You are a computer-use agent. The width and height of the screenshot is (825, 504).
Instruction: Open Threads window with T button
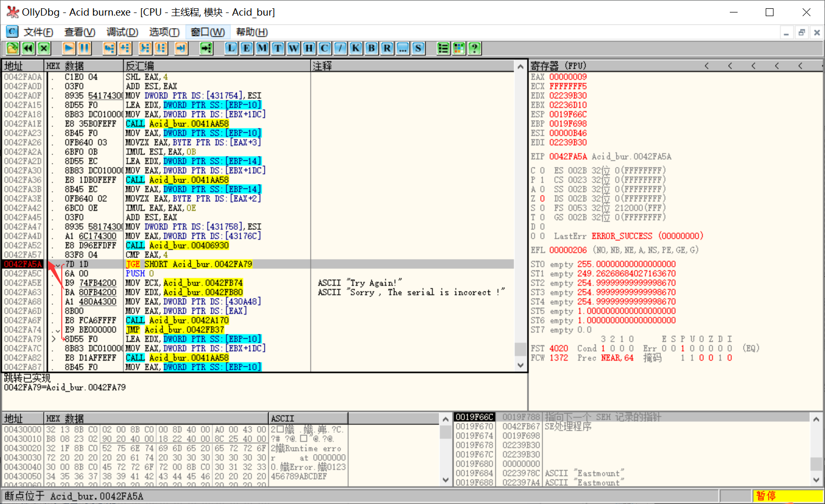point(278,48)
